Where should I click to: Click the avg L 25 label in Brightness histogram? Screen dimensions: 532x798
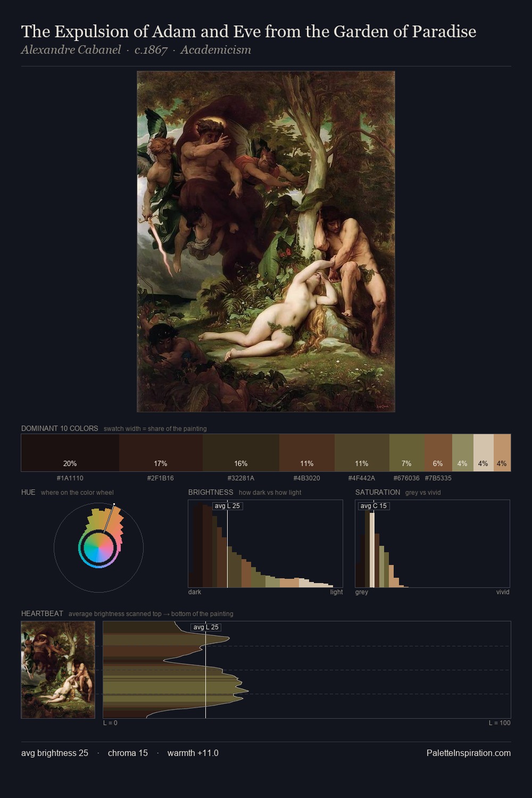point(227,506)
